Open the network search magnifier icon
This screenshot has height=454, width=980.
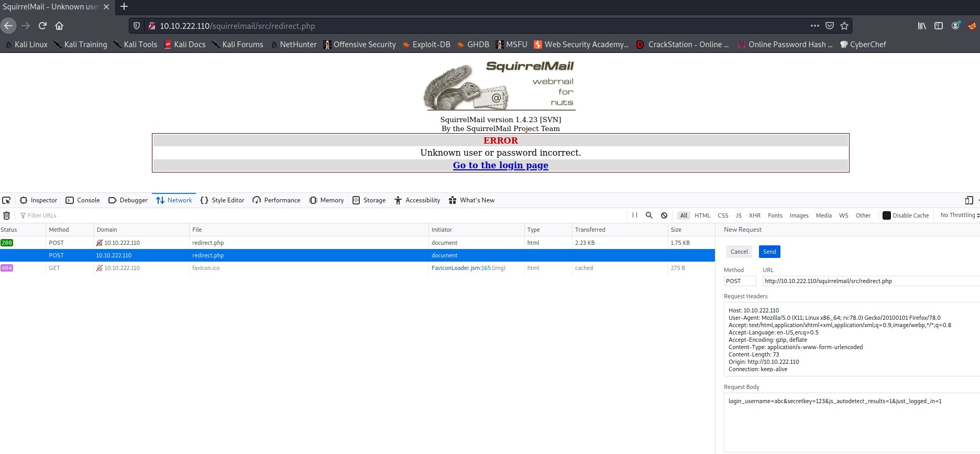(x=649, y=215)
